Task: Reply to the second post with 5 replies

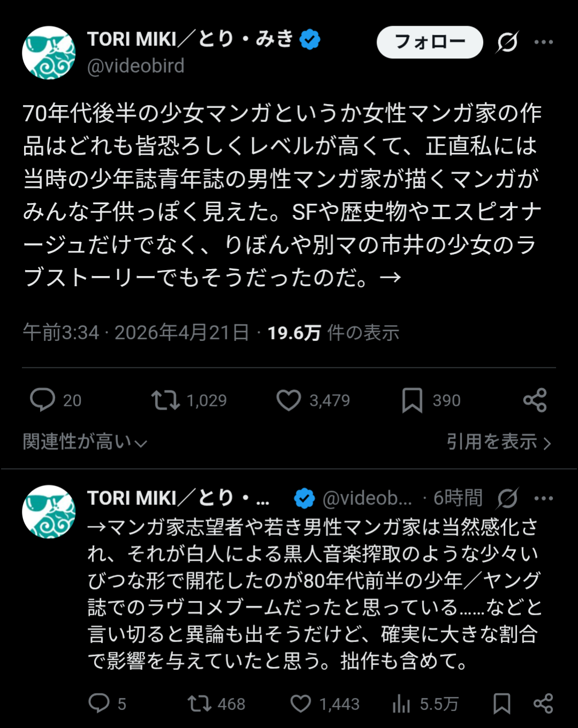Action: (x=99, y=703)
